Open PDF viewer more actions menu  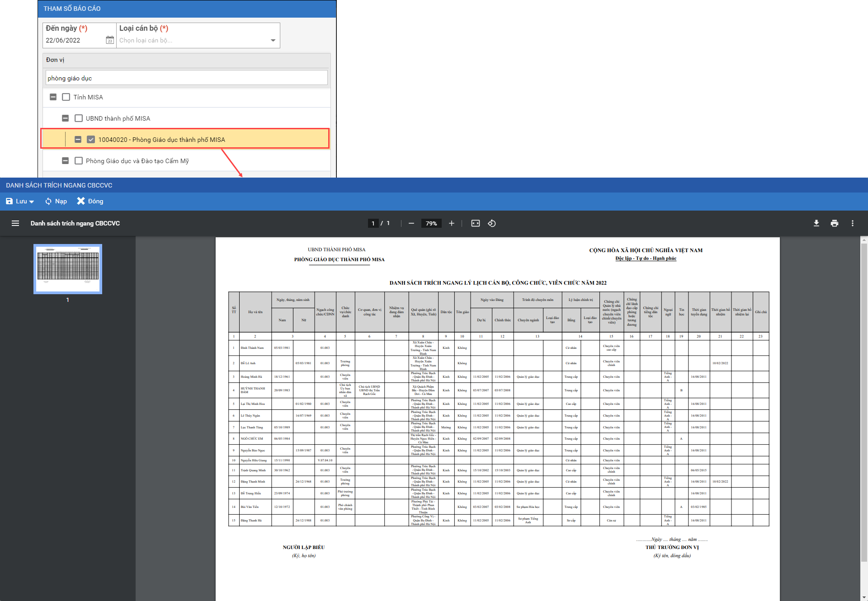pos(852,223)
